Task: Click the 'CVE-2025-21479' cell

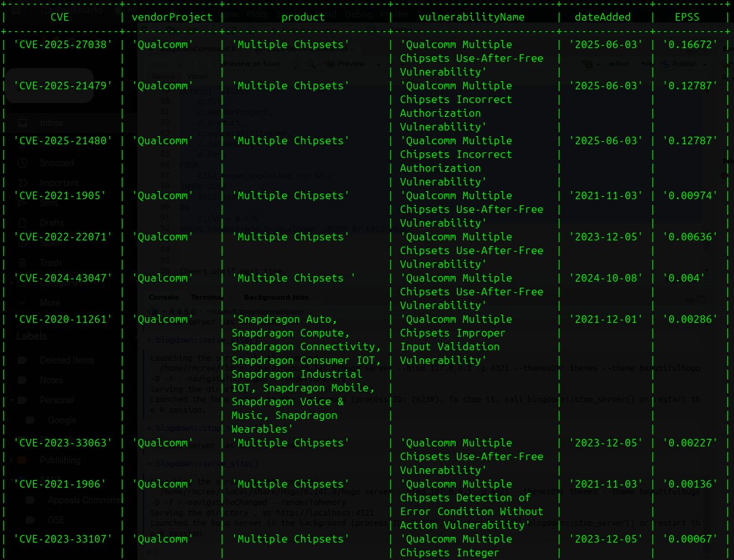Action: 62,86
